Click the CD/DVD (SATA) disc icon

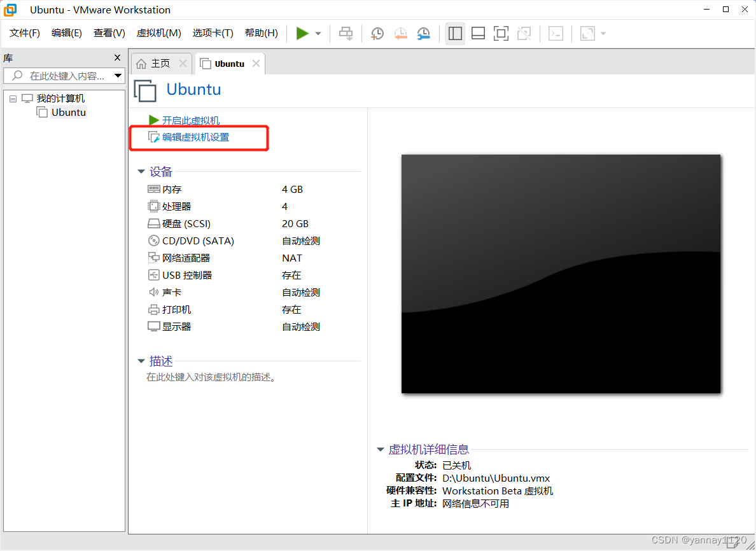point(154,241)
